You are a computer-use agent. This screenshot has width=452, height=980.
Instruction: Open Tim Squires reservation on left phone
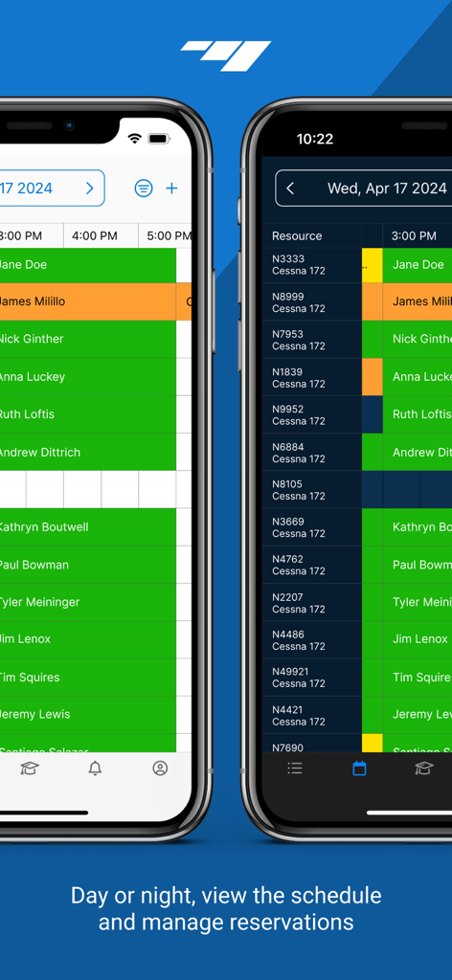pos(87,677)
